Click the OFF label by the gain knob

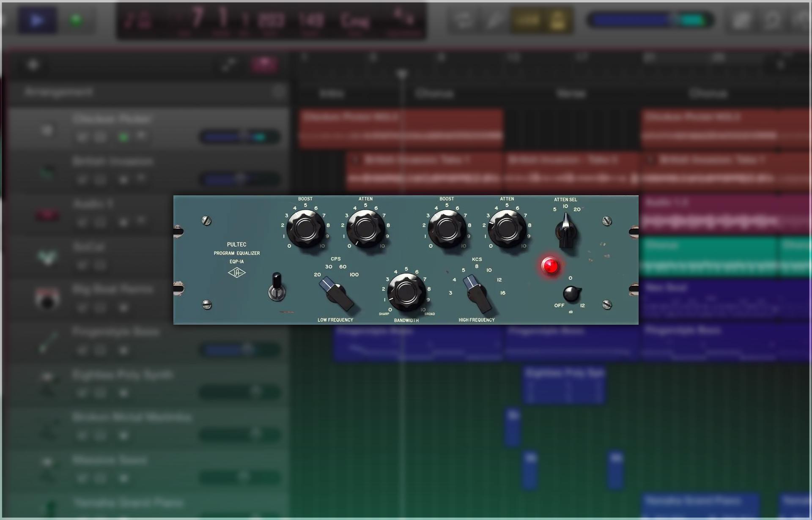(559, 305)
